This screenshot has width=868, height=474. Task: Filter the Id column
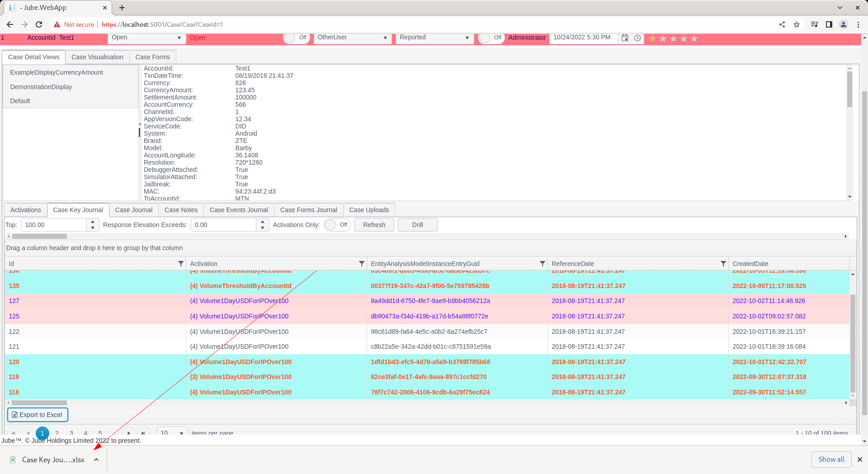(x=181, y=264)
